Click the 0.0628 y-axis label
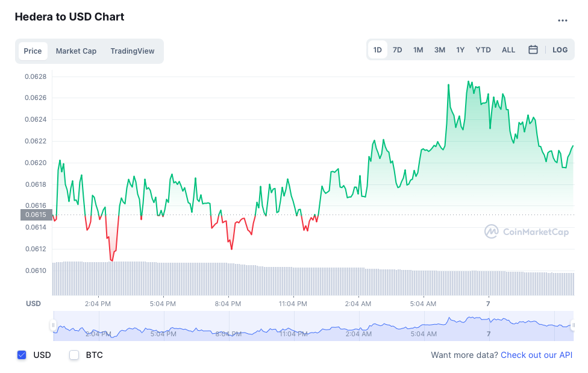This screenshot has width=588, height=373. 36,77
